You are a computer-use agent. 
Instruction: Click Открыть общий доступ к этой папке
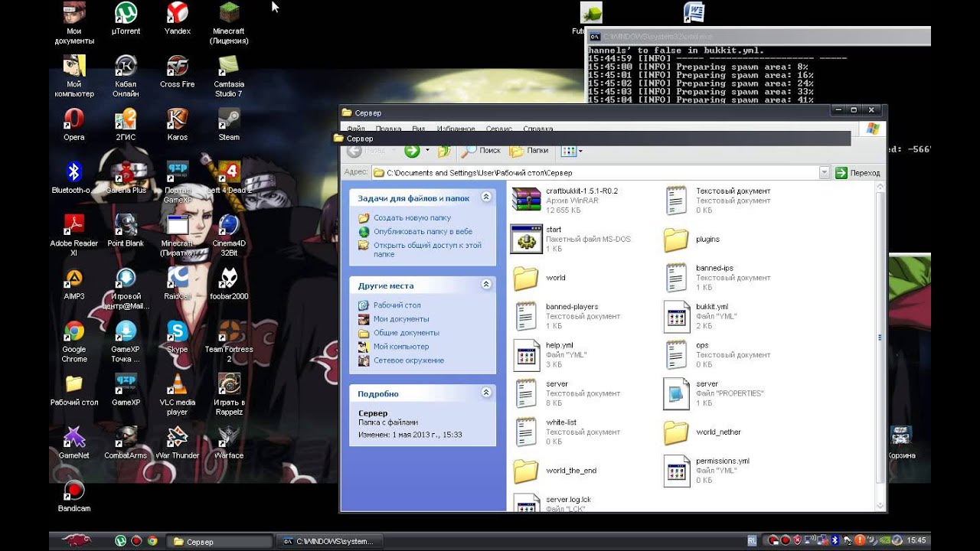[x=427, y=249]
